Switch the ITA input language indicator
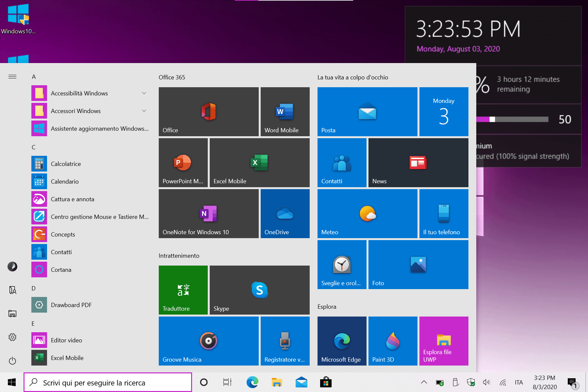The height and width of the screenshot is (392, 588). [519, 382]
